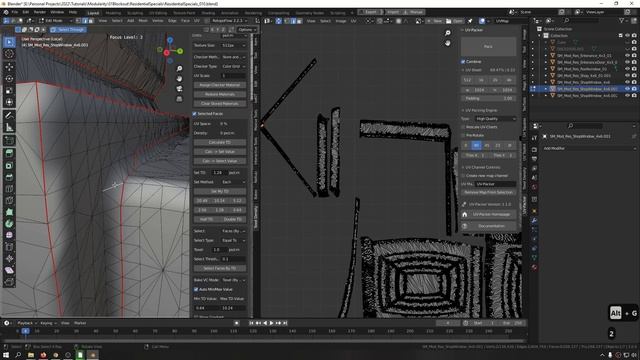Screen dimensions: 640x360
Task: Click the Calculate TD button
Action: [220, 142]
